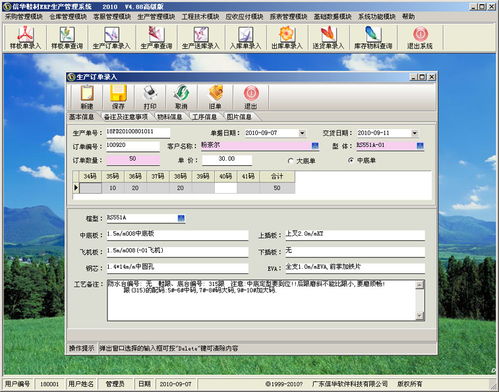Click 出库单录入 orange flower toolbar icon

[286, 34]
